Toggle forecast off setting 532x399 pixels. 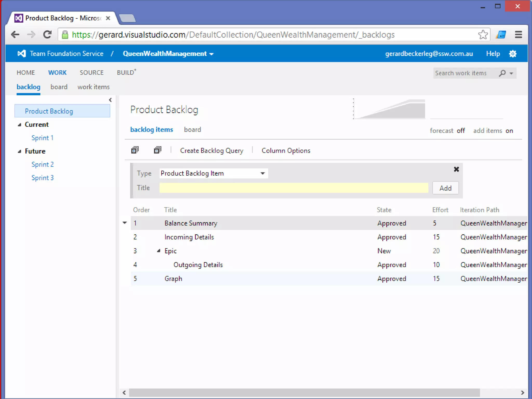point(461,131)
